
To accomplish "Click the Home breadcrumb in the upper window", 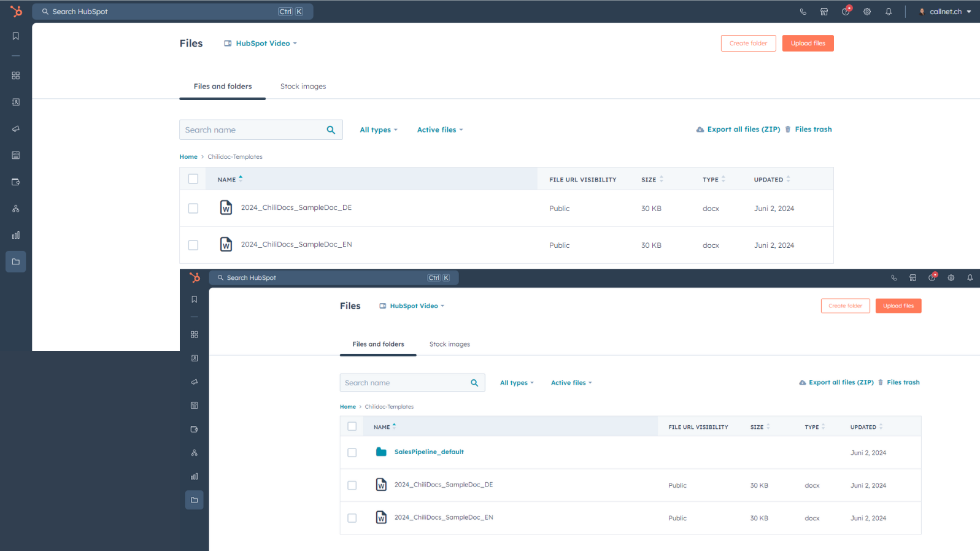I will [x=188, y=157].
